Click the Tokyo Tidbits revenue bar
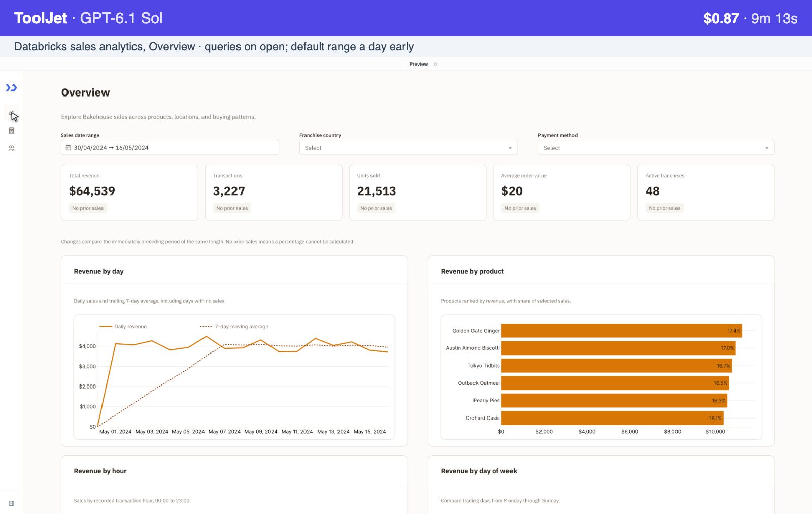The image size is (812, 514). (617, 366)
